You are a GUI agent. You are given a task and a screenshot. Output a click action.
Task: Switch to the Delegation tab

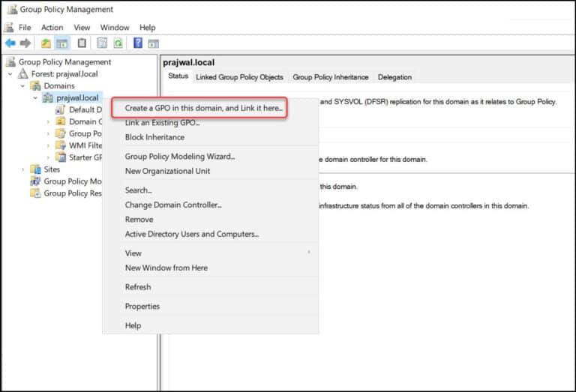click(395, 77)
